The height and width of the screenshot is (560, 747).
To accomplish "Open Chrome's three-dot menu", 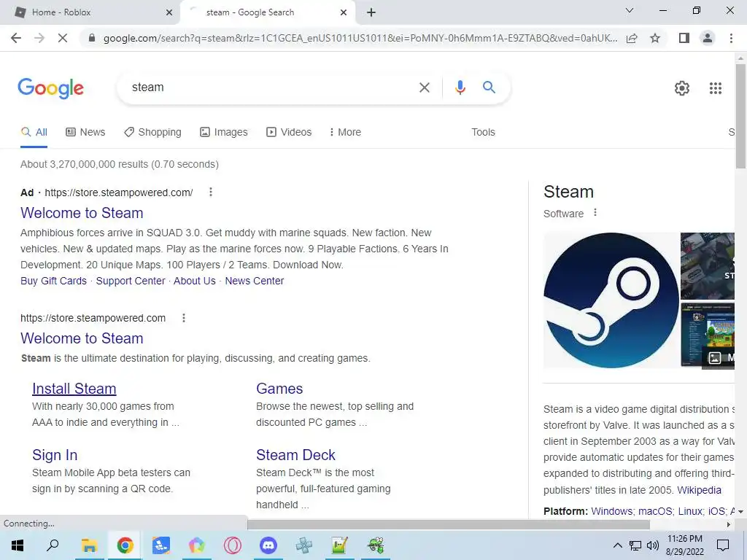I will pos(731,38).
